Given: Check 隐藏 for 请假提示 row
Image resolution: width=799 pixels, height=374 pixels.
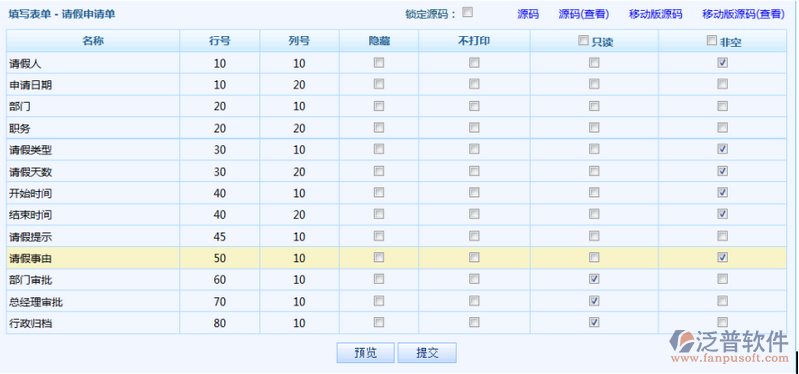Looking at the screenshot, I should [x=379, y=236].
